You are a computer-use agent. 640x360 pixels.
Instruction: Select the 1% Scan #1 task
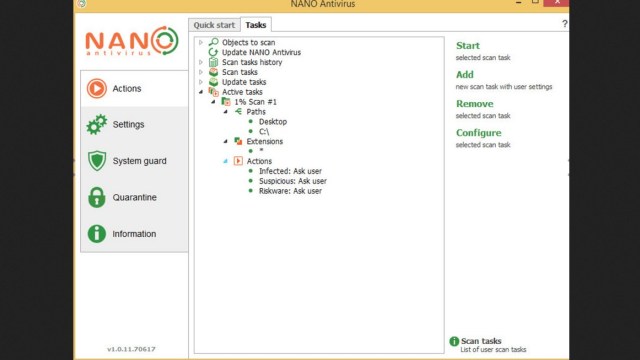coord(255,102)
